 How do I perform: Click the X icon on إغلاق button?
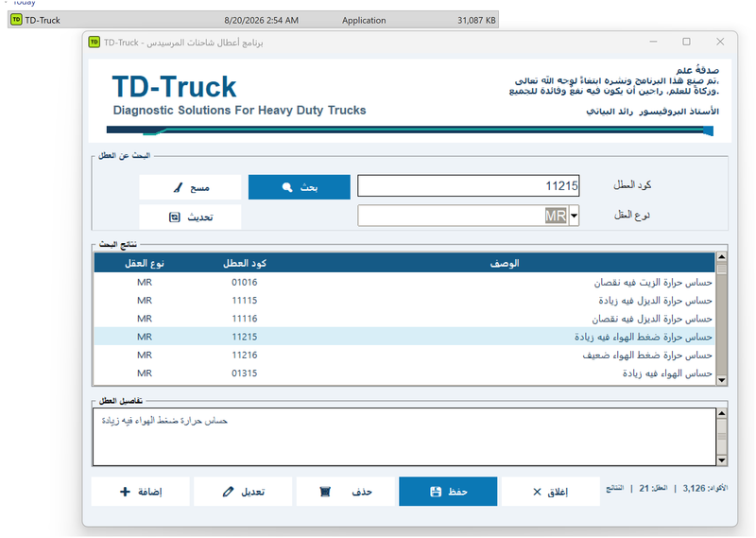pyautogui.click(x=537, y=492)
